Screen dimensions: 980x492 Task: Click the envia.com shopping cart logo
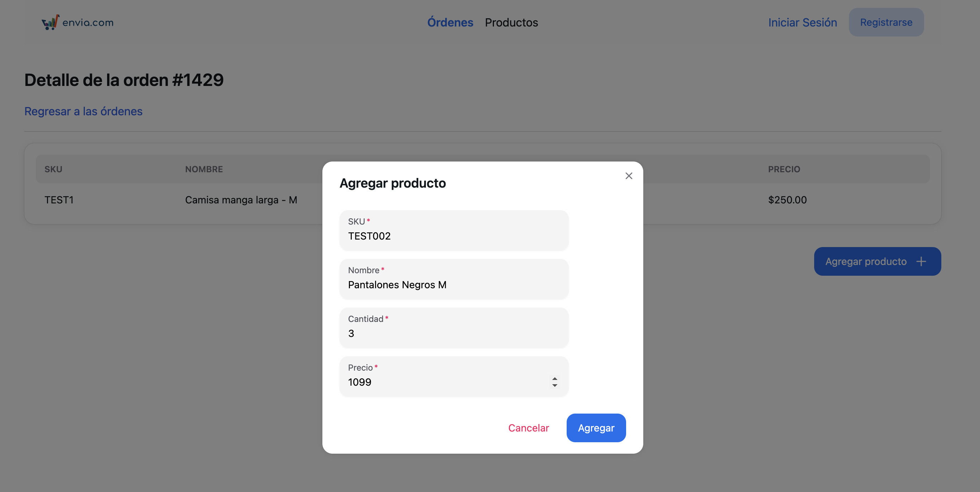coord(50,23)
